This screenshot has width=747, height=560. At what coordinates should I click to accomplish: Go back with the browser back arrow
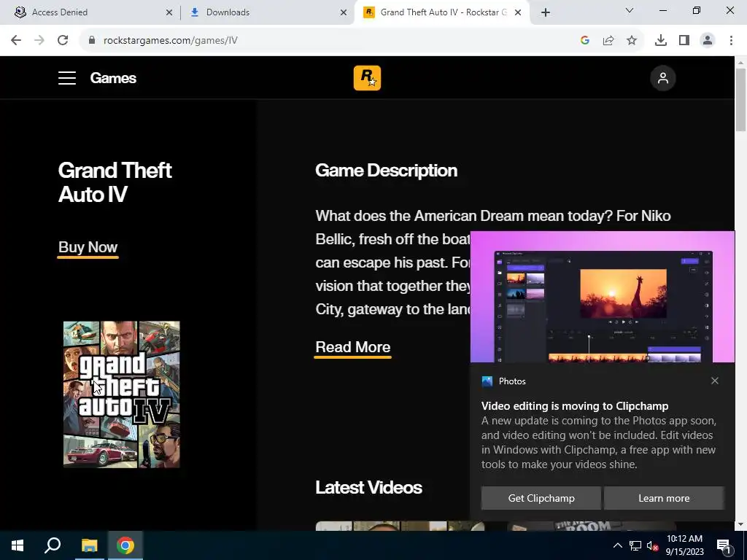[x=16, y=41]
